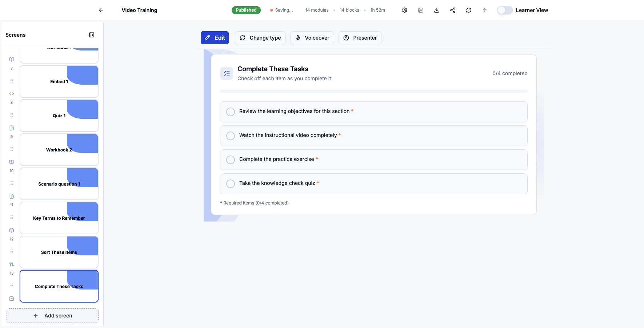Check off the learning objectives task

(x=231, y=112)
